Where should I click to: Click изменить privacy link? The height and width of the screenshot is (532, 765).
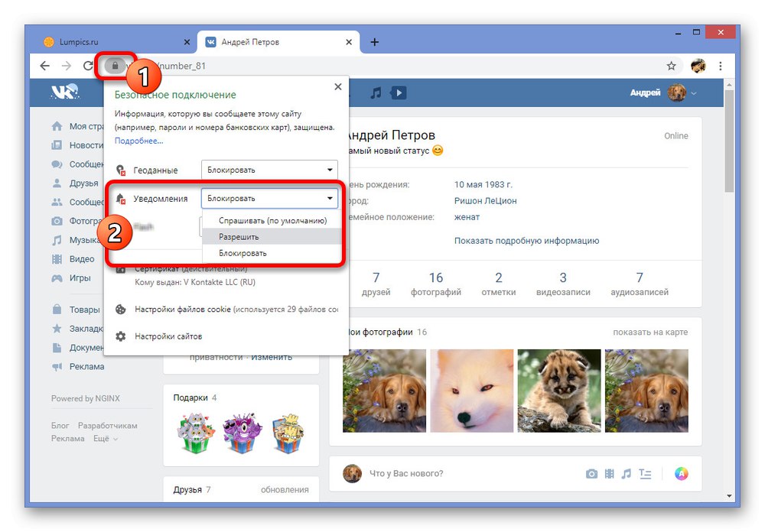point(272,357)
